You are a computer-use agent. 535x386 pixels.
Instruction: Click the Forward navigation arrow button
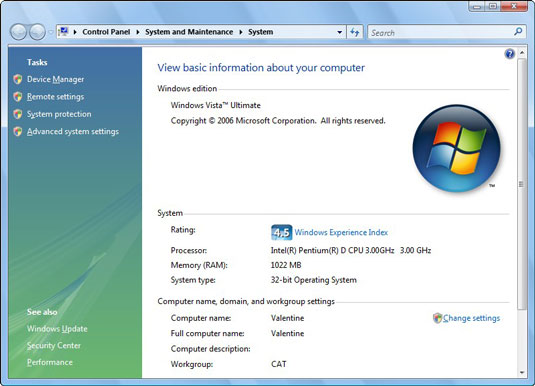(37, 32)
